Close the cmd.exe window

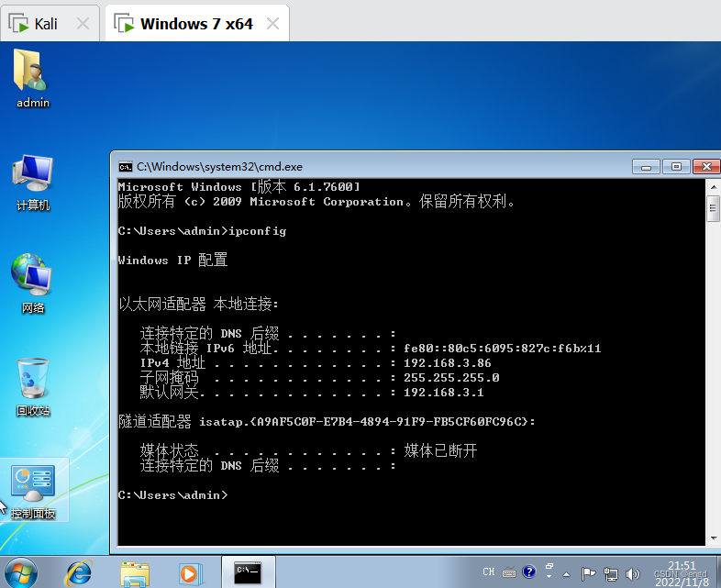click(x=706, y=166)
